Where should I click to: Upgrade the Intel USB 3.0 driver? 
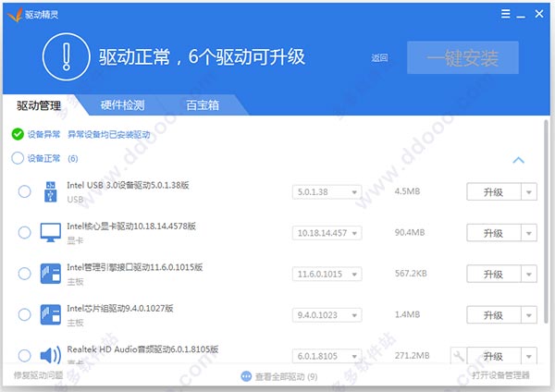(x=494, y=191)
